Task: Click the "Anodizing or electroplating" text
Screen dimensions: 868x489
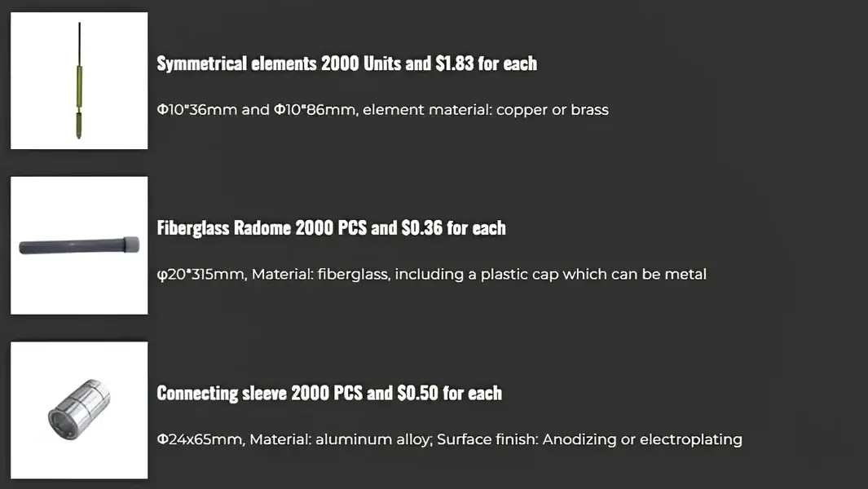Action: pos(642,440)
